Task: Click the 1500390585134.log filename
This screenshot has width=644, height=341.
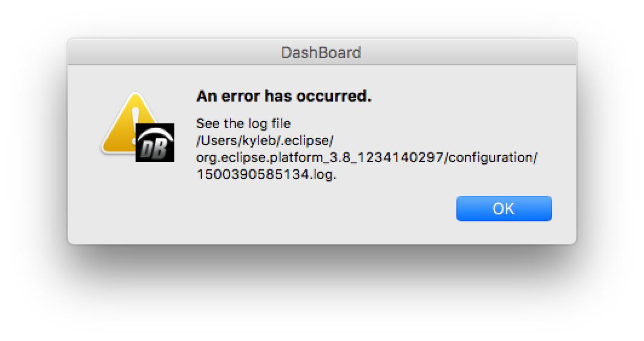Action: point(266,174)
